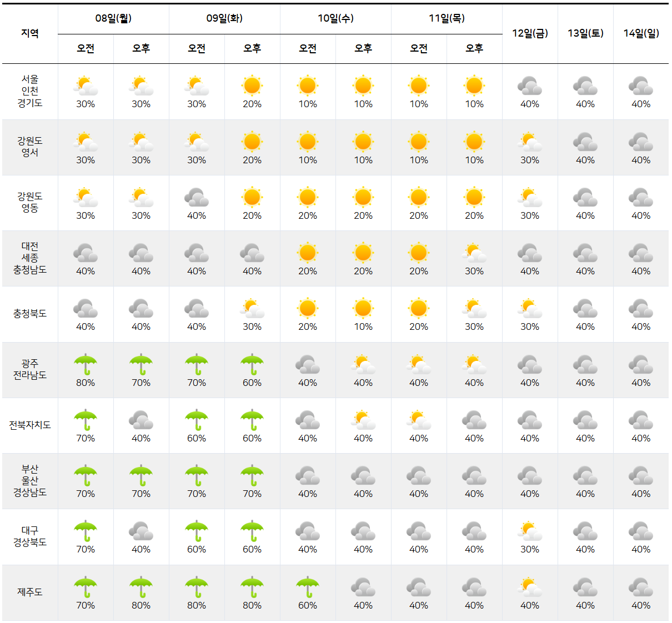The height and width of the screenshot is (623, 672).
Task: Click the 10일(수) date header
Action: [335, 18]
